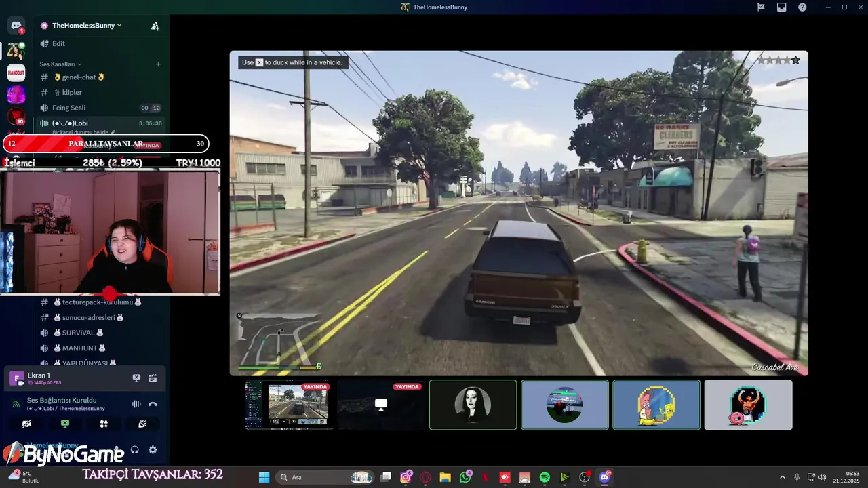The height and width of the screenshot is (488, 868).
Task: Open Opera browser from the taskbar
Action: [x=425, y=477]
